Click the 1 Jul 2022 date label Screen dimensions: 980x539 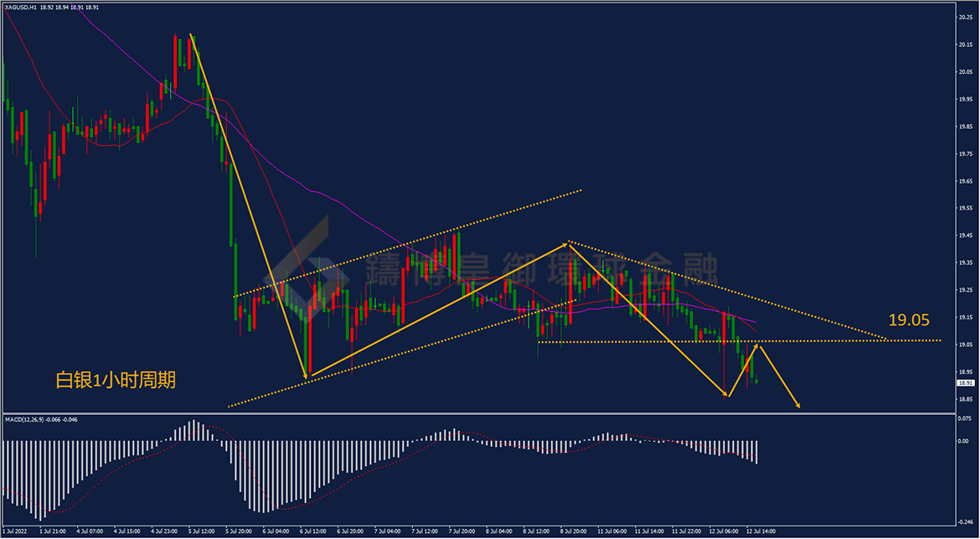click(14, 531)
